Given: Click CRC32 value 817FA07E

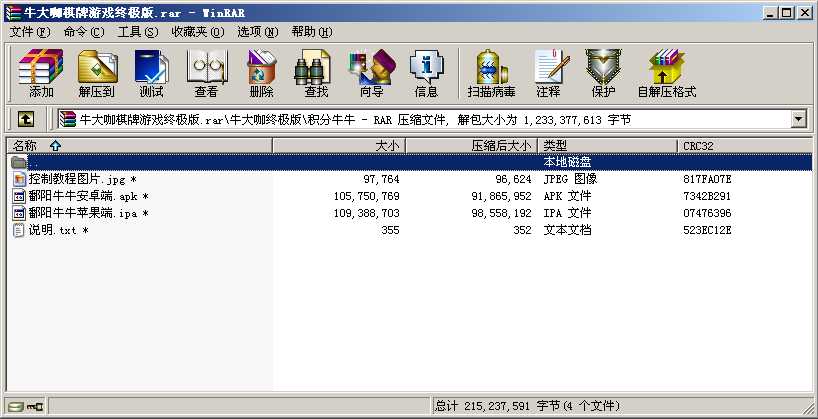Looking at the screenshot, I should (x=707, y=179).
